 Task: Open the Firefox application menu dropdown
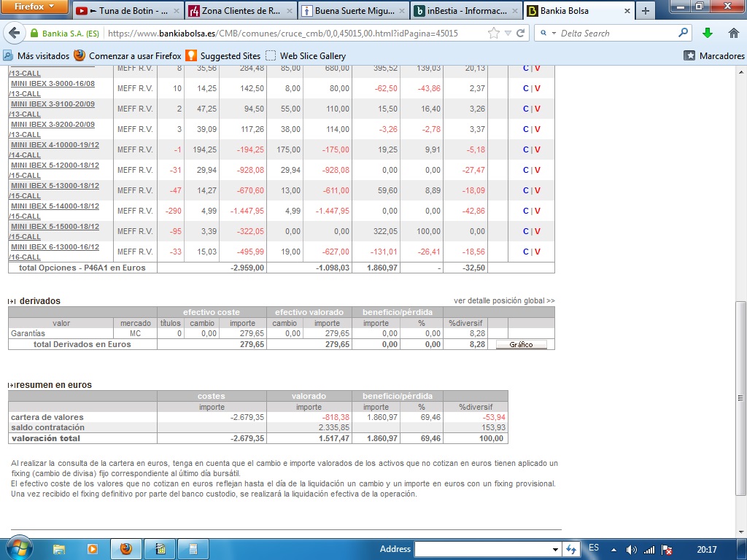(x=34, y=7)
